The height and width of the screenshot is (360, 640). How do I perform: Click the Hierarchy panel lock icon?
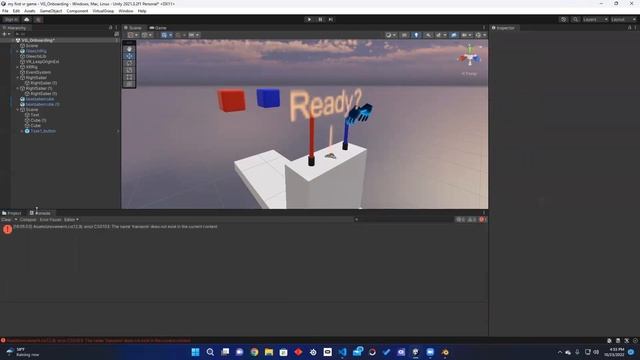[x=111, y=28]
